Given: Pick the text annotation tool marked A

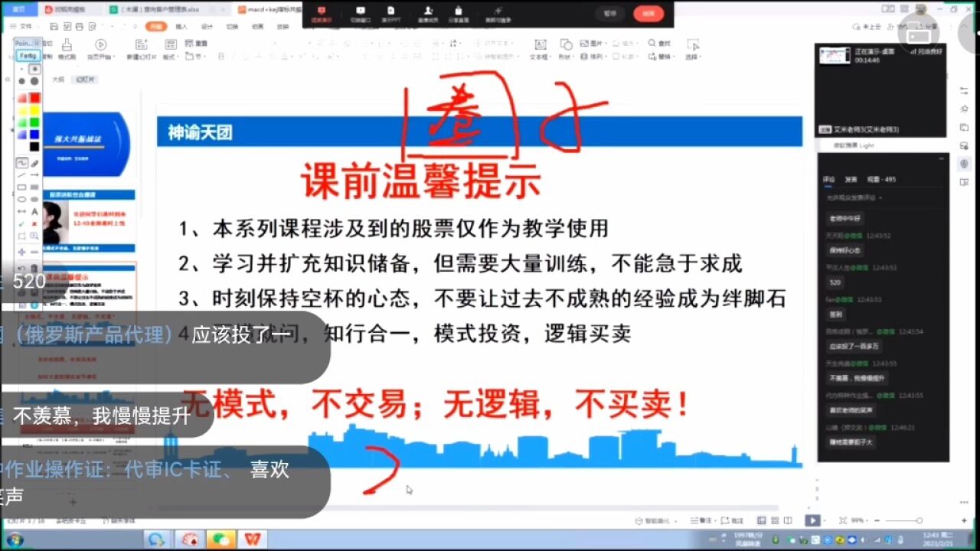Looking at the screenshot, I should coord(35,211).
